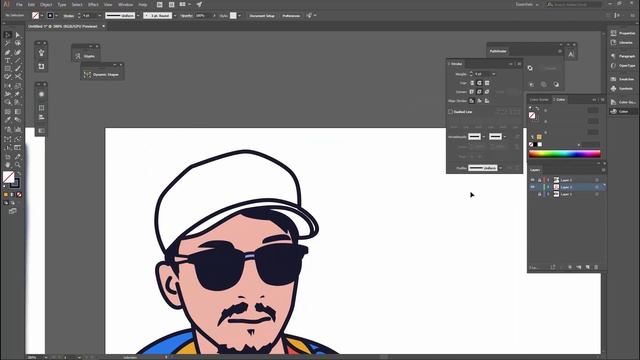Align stroke to outside
The width and height of the screenshot is (640, 360).
[487, 101]
